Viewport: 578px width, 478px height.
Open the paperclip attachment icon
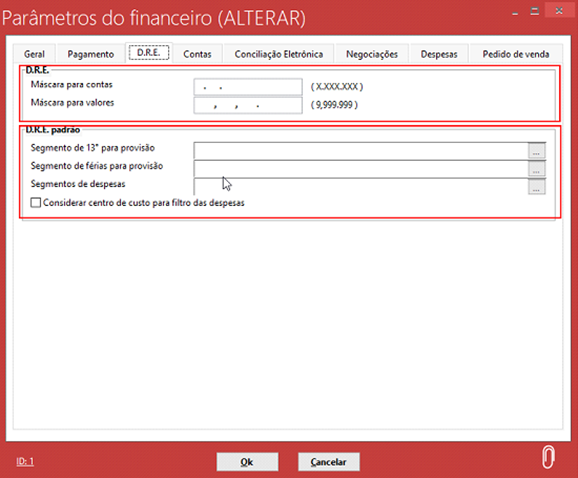click(x=548, y=457)
